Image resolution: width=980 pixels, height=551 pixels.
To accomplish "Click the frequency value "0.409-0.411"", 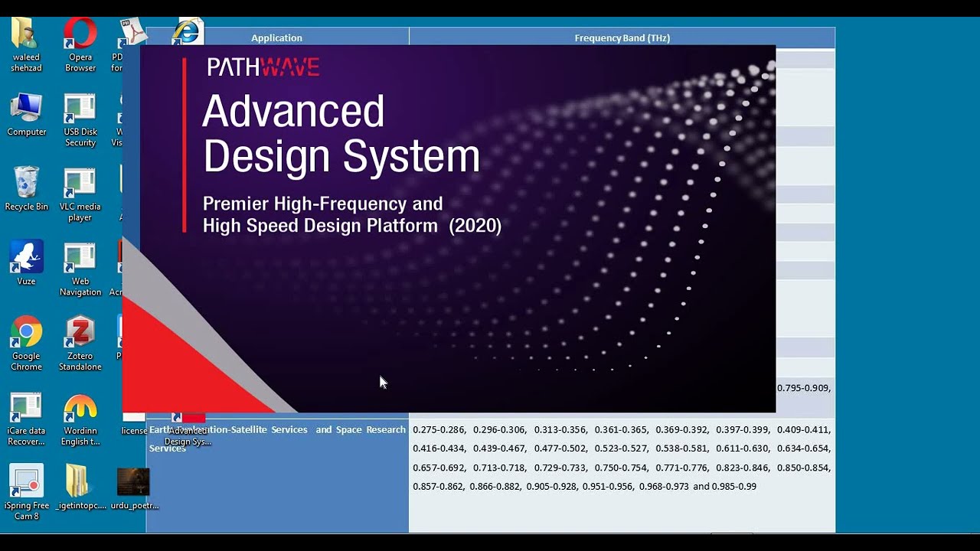I will coord(804,430).
